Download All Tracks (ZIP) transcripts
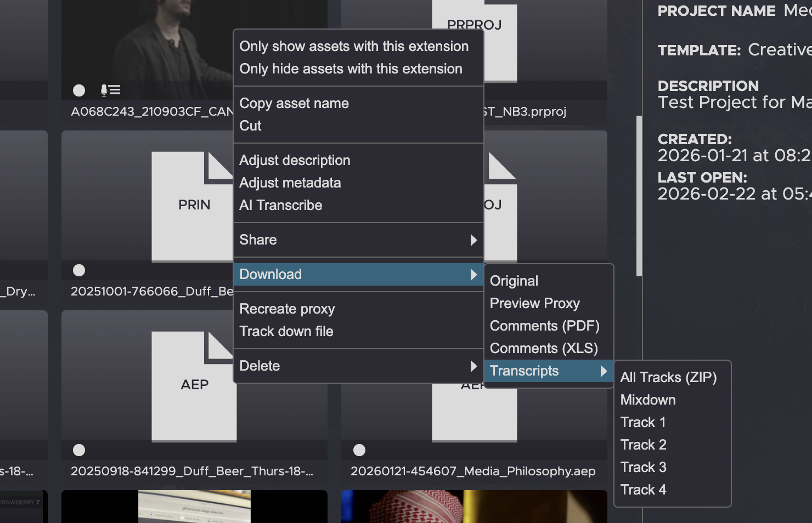 click(668, 378)
